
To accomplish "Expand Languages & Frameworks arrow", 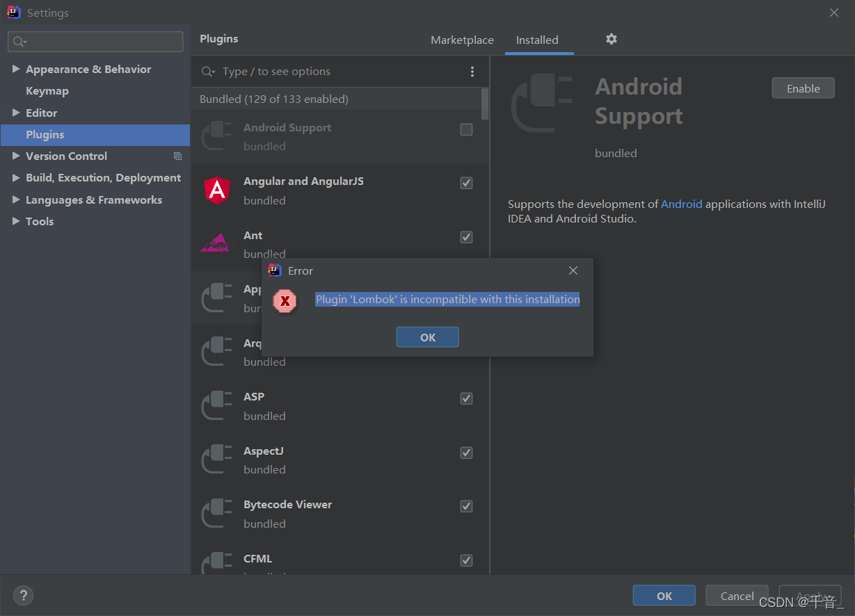I will pos(16,200).
